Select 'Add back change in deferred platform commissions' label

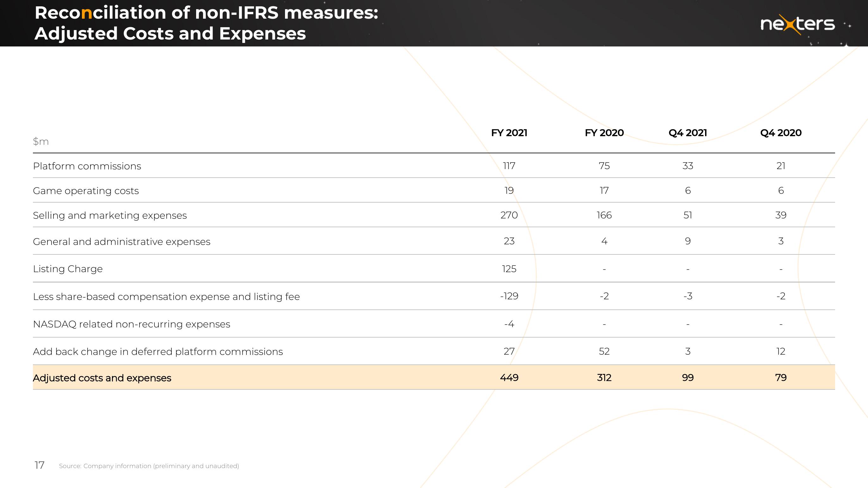point(158,351)
